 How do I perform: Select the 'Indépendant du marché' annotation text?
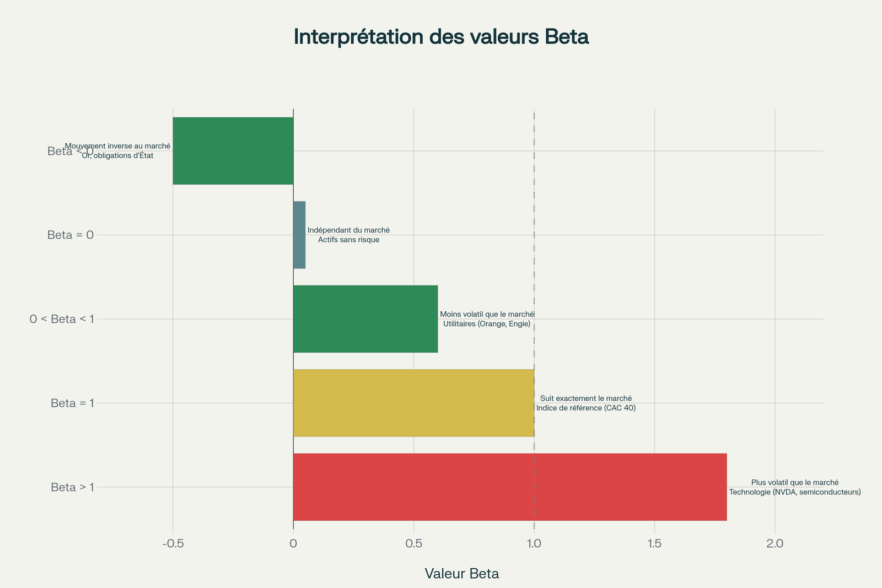click(x=348, y=230)
